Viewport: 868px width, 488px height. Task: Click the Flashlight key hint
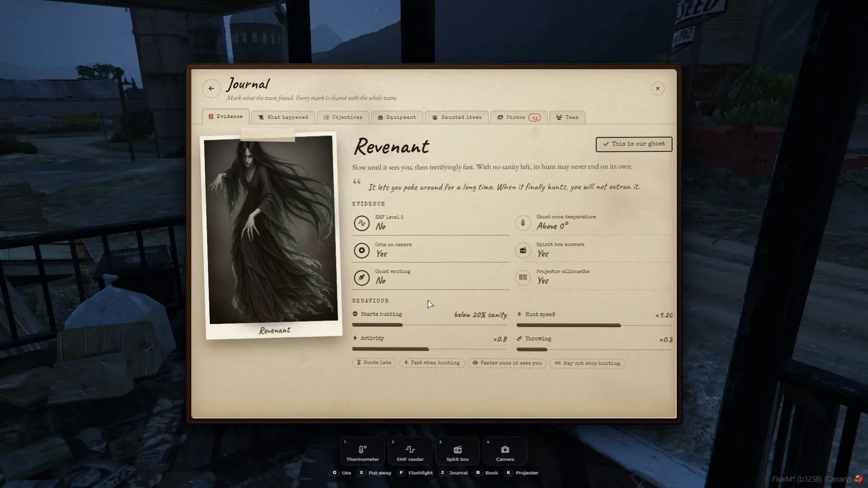pos(415,473)
